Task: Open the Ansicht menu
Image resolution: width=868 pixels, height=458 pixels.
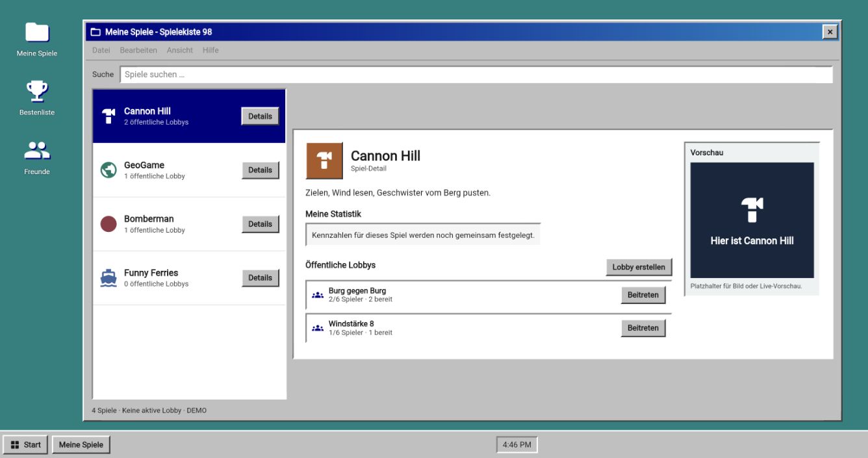Action: 179,50
